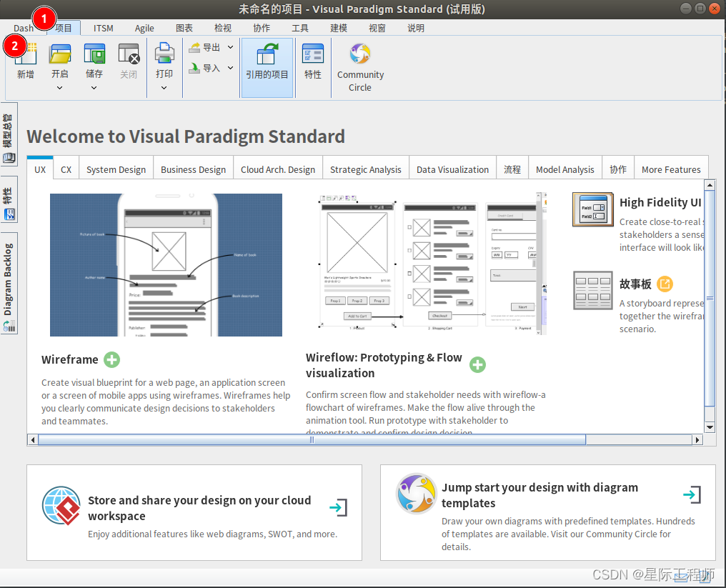Open the 模型总管 side panel

(x=9, y=134)
